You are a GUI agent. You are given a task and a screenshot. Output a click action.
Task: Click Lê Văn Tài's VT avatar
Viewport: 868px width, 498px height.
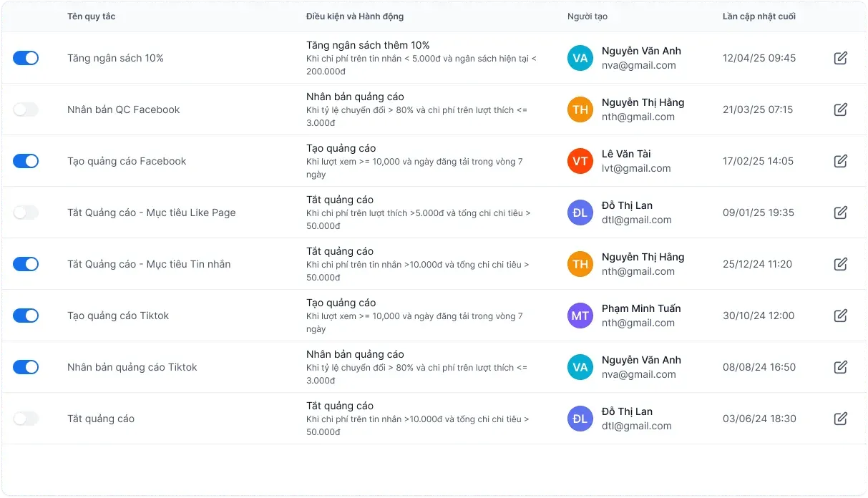coord(580,161)
